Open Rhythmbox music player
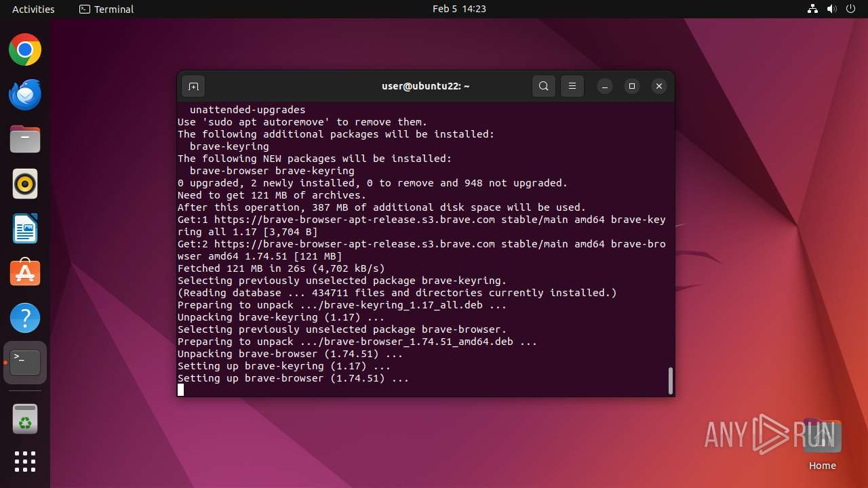This screenshot has height=488, width=868. (25, 184)
